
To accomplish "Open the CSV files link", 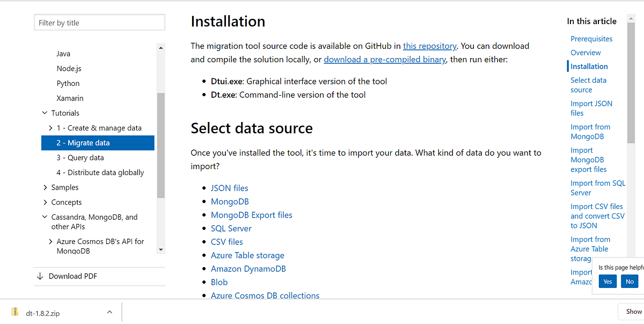I will (x=227, y=242).
